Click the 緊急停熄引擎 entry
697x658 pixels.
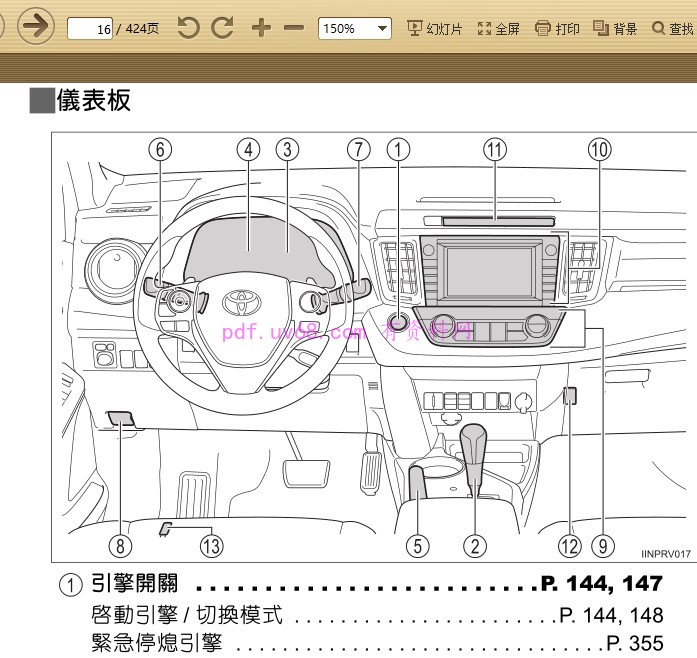coord(157,643)
